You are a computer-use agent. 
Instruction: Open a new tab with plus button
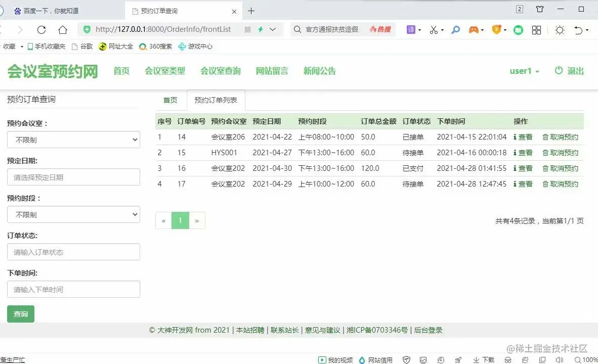point(251,11)
